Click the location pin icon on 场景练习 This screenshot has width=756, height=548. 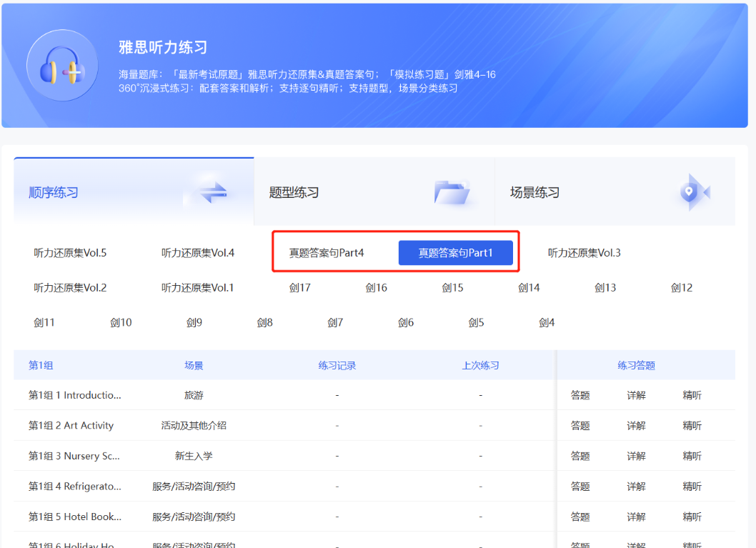[x=695, y=192]
